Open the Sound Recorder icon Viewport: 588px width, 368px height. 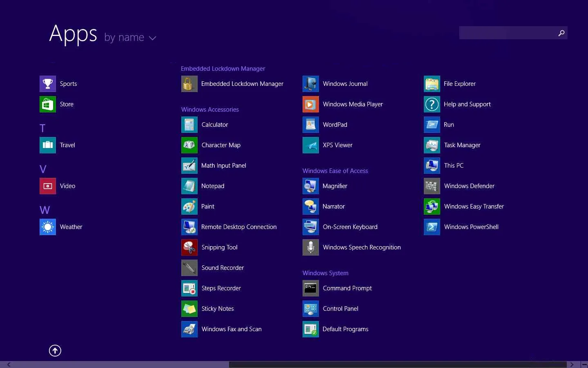pos(189,268)
